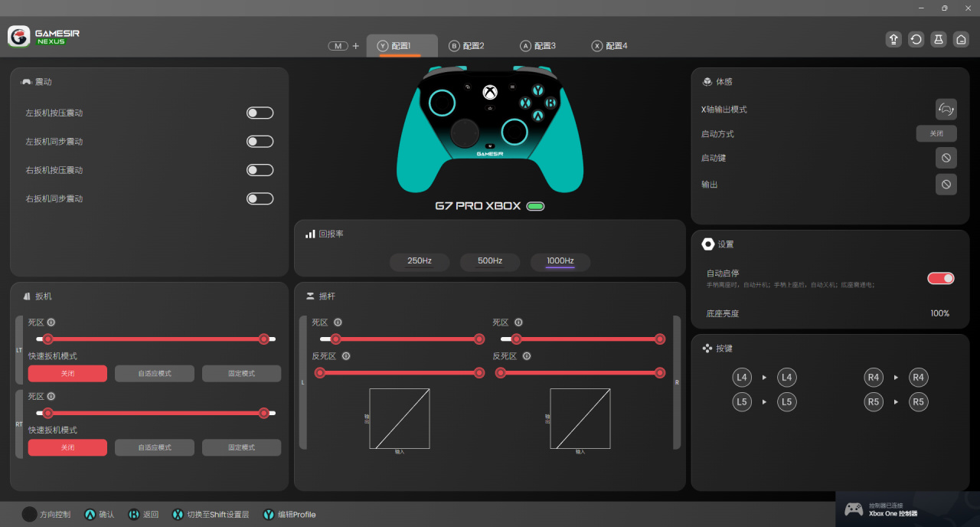Click the left thumbstick on controller image
Screen dimensions: 980x527
pyautogui.click(x=443, y=103)
